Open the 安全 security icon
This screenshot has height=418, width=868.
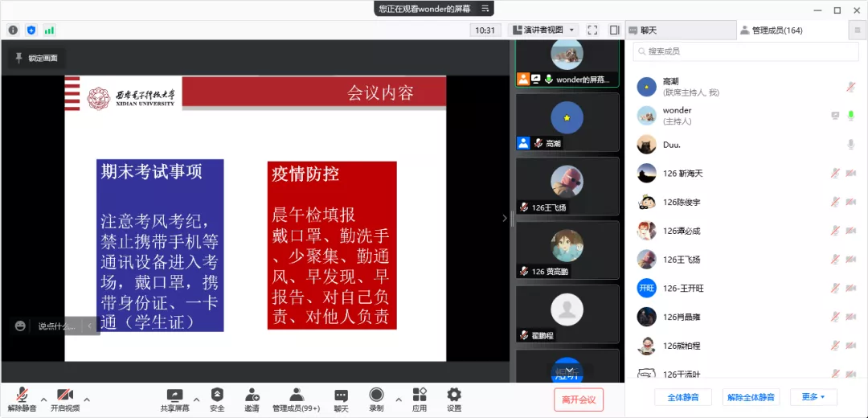coord(217,395)
